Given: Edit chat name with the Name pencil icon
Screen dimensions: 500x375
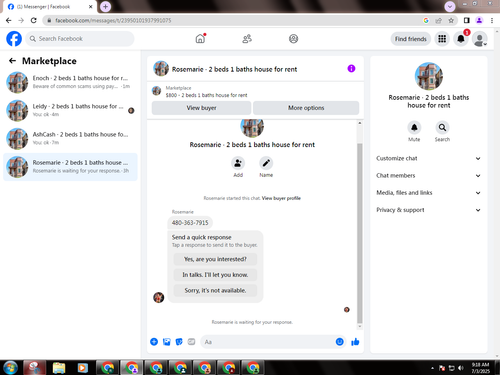Looking at the screenshot, I should click(x=266, y=163).
